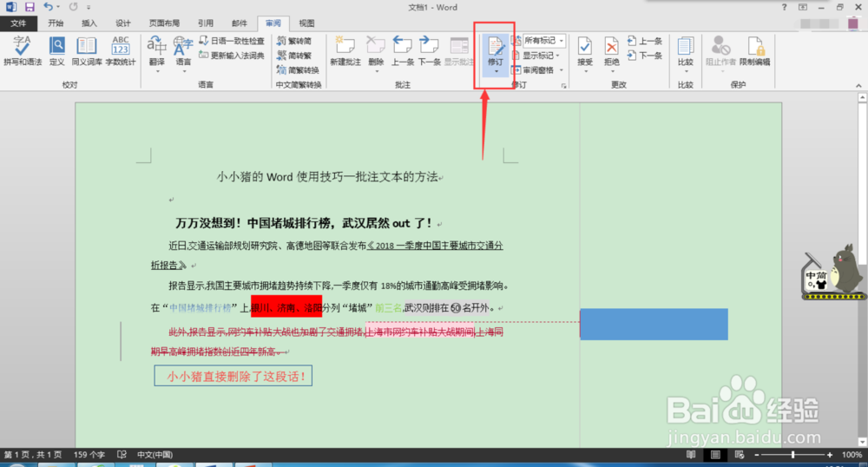Image resolution: width=868 pixels, height=467 pixels.
Task: Open the 同义词库 thesaurus
Action: 87,51
